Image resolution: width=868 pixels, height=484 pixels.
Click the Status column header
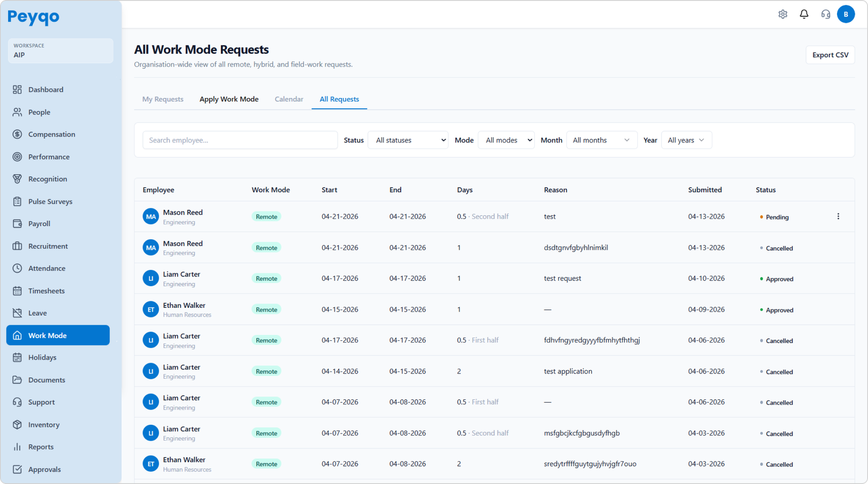765,190
